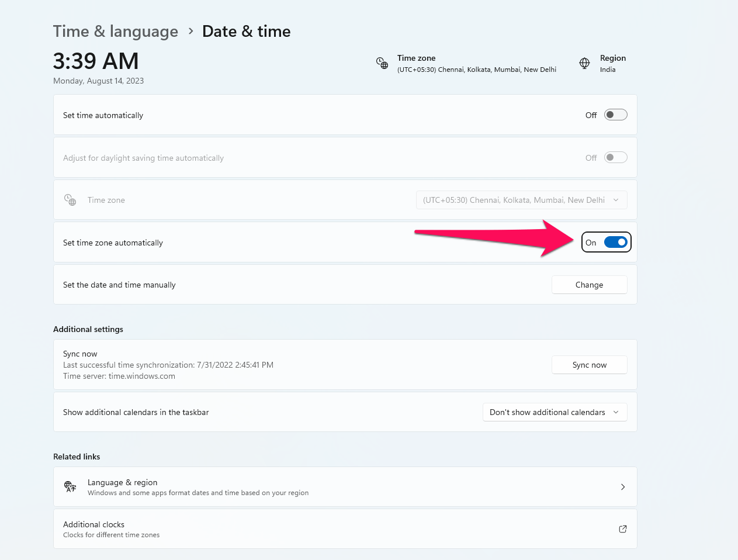
Task: Go back to Time & language breadcrumb
Action: pyautogui.click(x=116, y=32)
